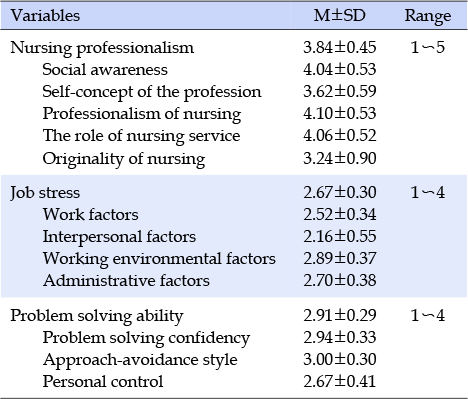Select the Nursing professionalism row label
468x399 pixels.
102,48
